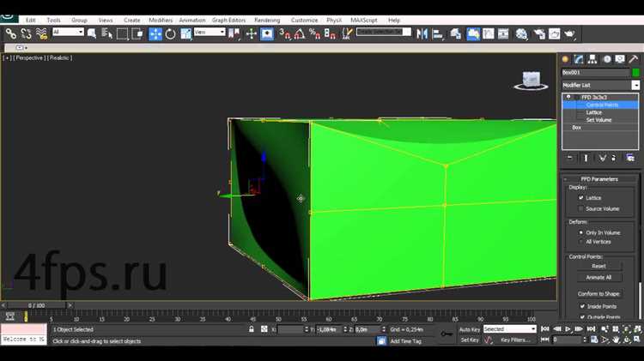Select the Link tool chain icon
This screenshot has height=361, width=644.
tap(10, 33)
